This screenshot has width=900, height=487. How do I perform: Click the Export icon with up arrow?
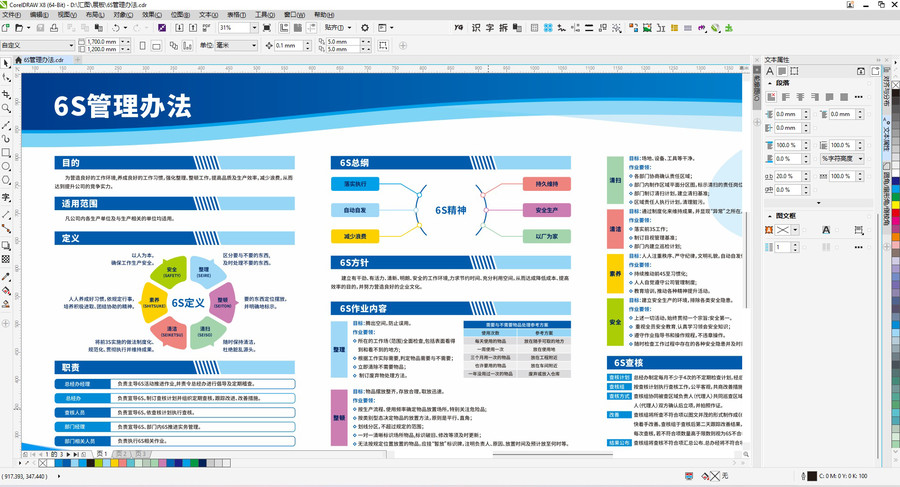193,28
